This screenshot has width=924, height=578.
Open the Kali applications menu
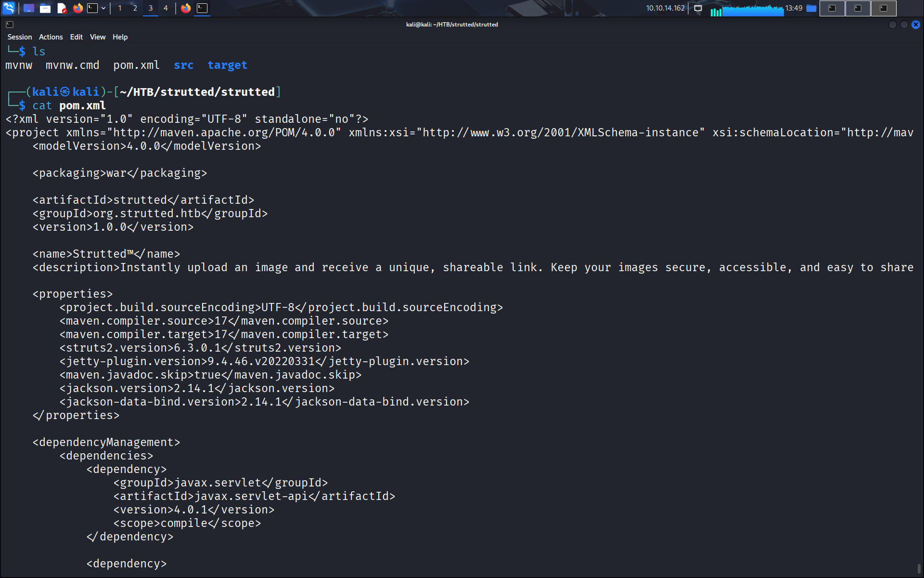[x=9, y=8]
